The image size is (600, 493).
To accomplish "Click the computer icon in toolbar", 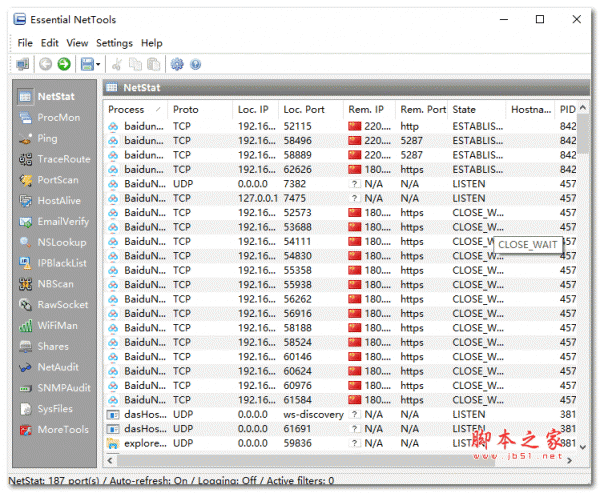I will pyautogui.click(x=23, y=64).
